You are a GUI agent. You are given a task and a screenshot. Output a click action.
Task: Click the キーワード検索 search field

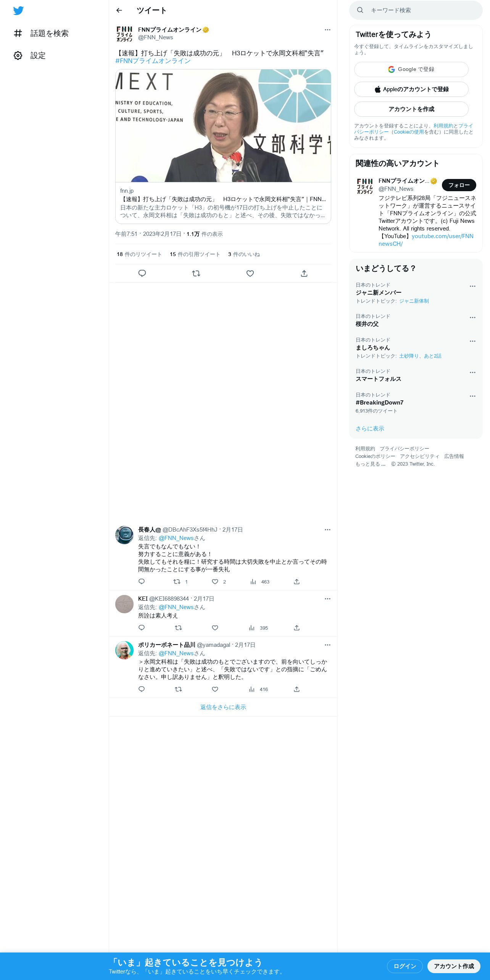[x=416, y=10]
